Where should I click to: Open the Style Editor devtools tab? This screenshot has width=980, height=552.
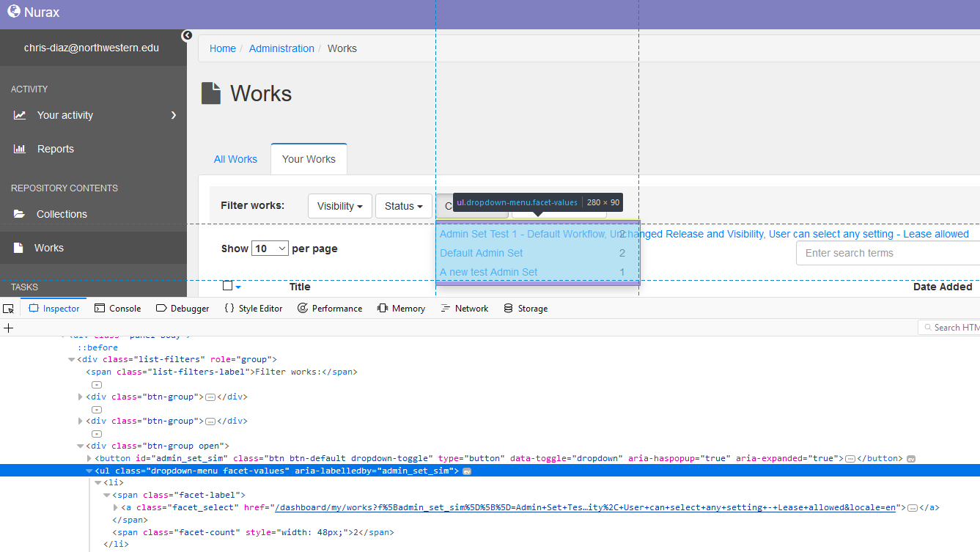tap(253, 309)
